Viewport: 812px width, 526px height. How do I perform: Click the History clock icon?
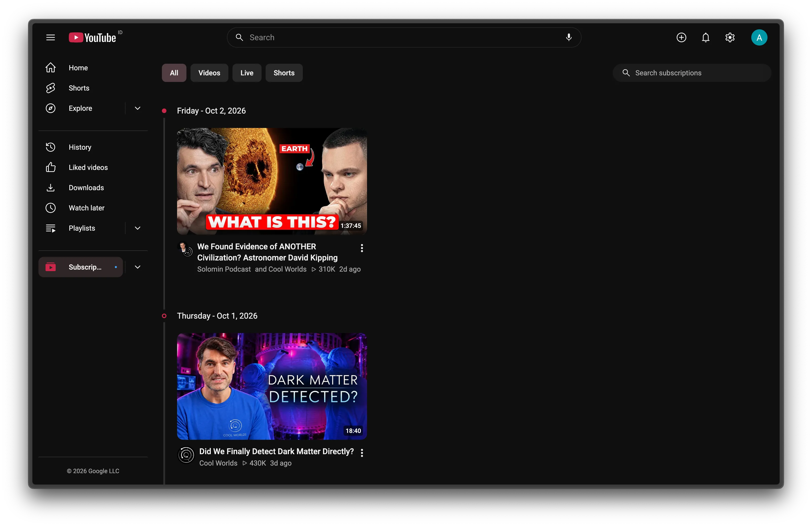tap(51, 147)
